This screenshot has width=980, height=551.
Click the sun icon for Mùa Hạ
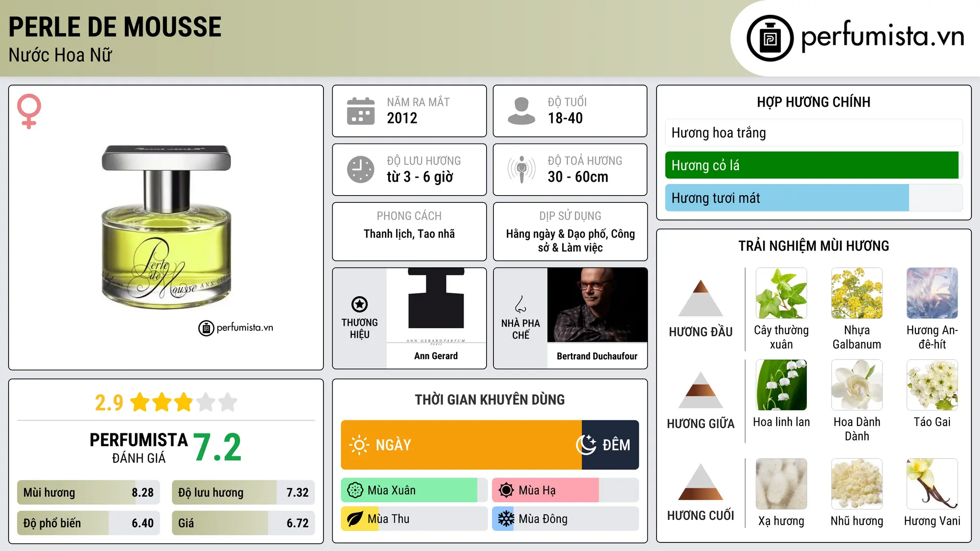coord(506,490)
